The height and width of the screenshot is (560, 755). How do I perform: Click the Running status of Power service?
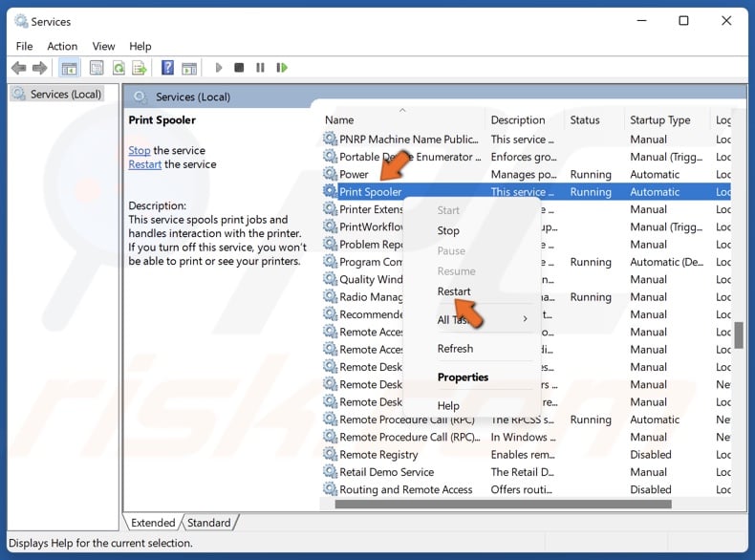pyautogui.click(x=591, y=174)
